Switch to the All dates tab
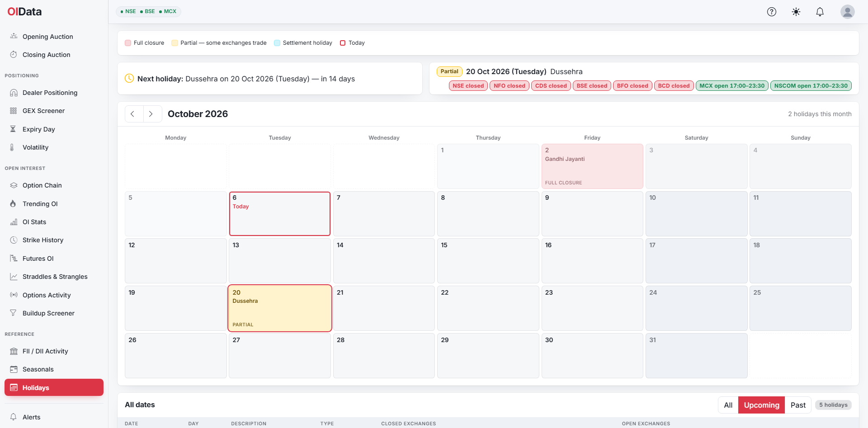868x428 pixels. click(x=728, y=405)
